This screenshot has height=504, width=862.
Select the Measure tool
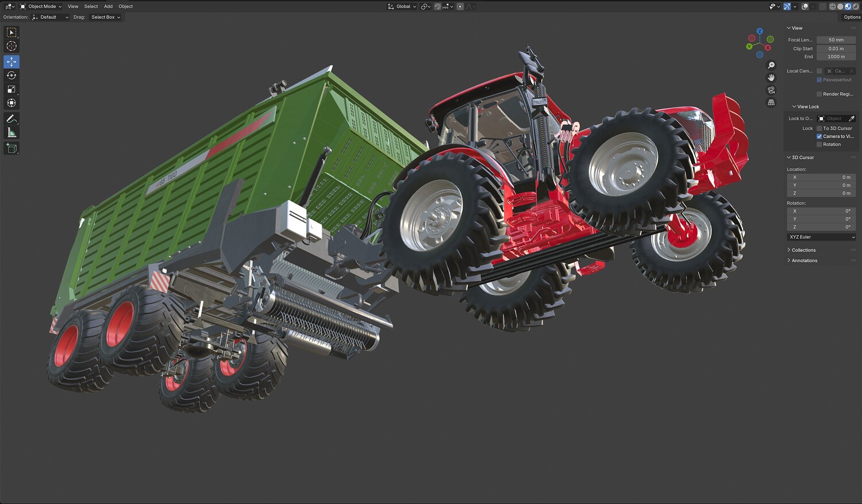(11, 133)
